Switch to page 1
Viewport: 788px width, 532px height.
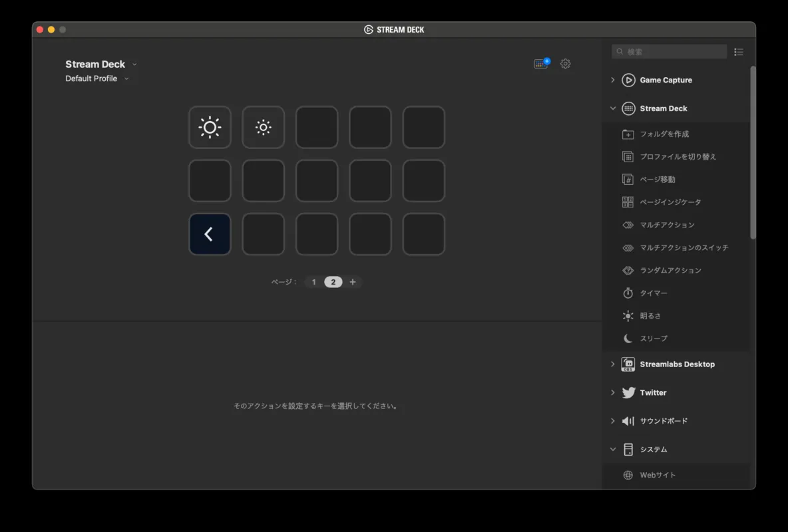click(x=314, y=282)
